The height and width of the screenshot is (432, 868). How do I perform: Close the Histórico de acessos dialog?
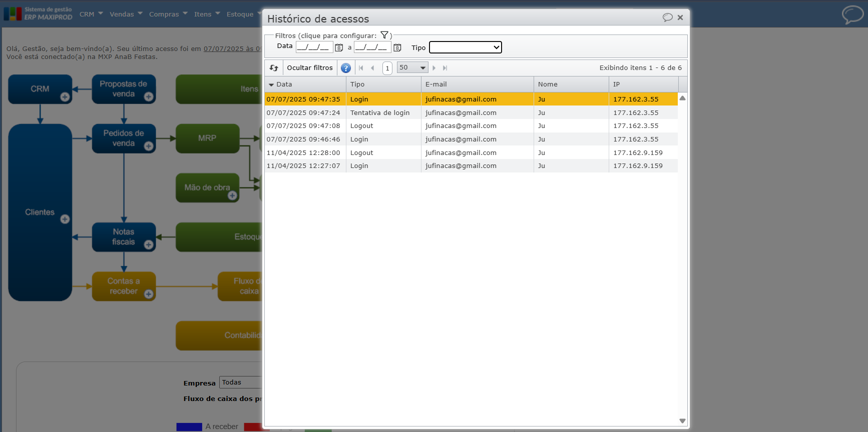tap(680, 17)
